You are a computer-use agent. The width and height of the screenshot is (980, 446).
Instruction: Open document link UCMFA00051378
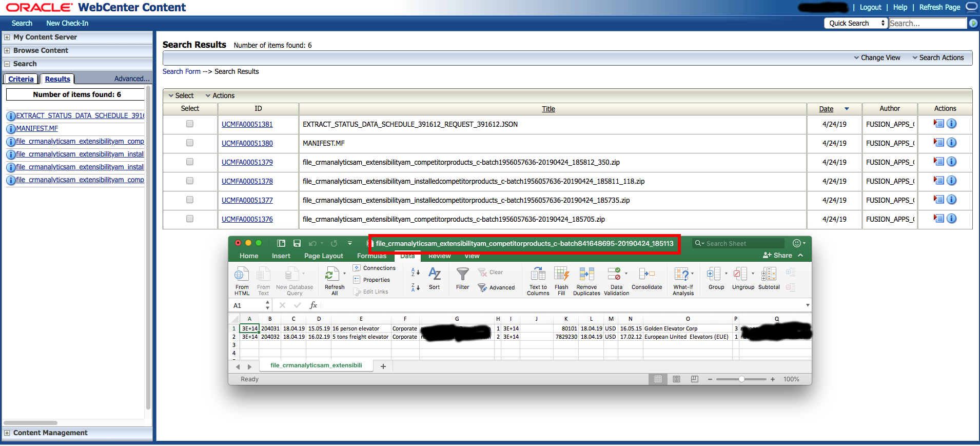247,181
